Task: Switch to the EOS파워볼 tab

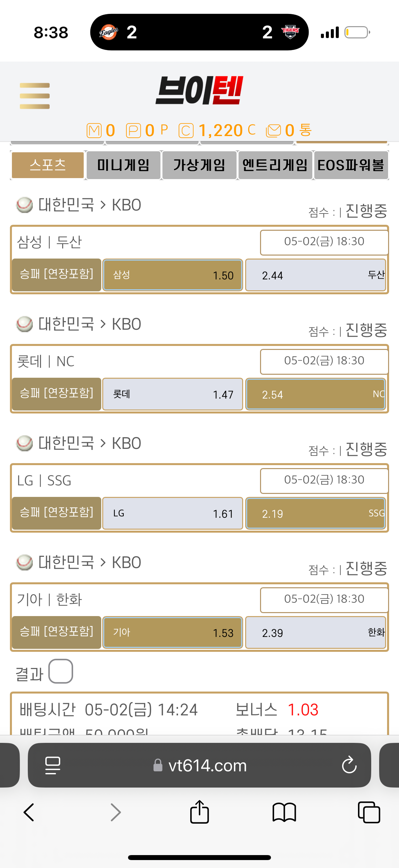Action: 351,165
